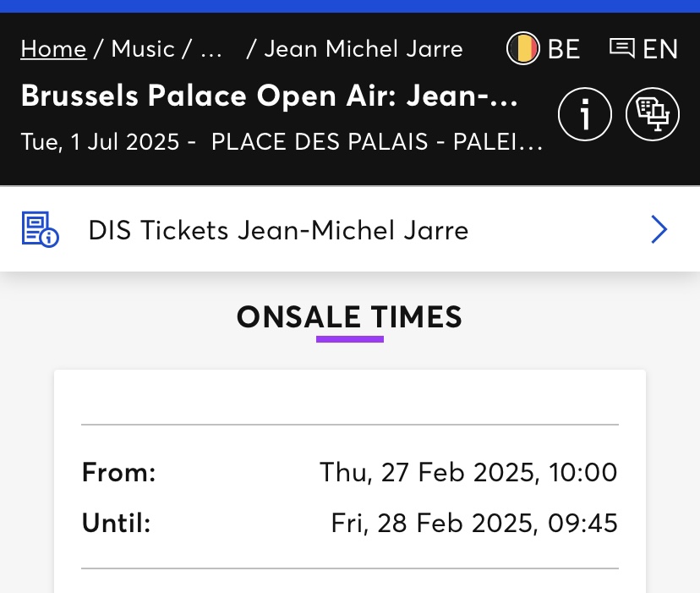The image size is (700, 593).
Task: Tap the Tue, 1 Jul 2025 event date
Action: pos(100,141)
